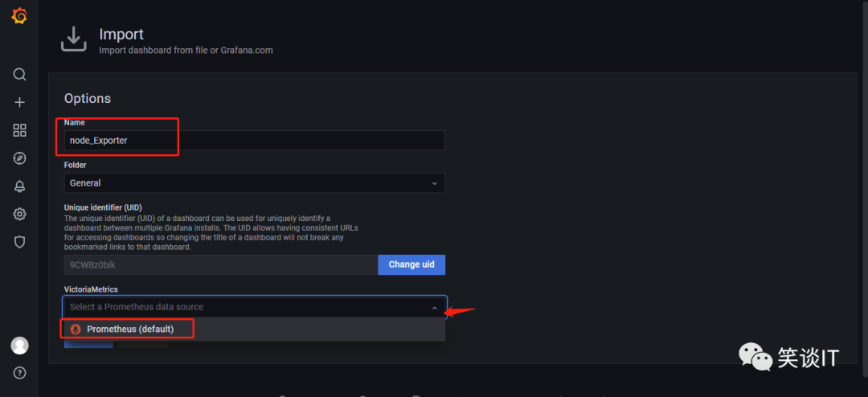868x397 pixels.
Task: Click the Import page title
Action: pyautogui.click(x=121, y=34)
